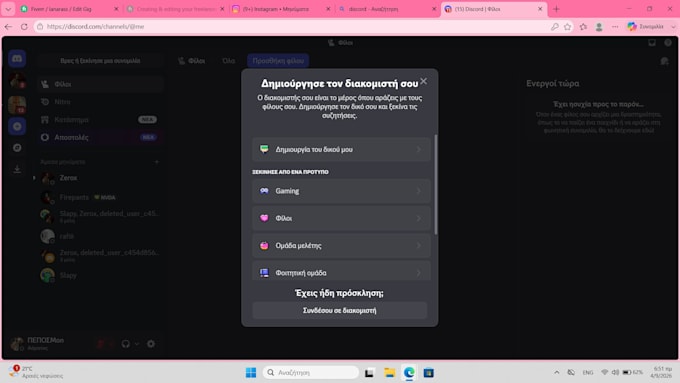Select the 'Ομάδα μελέτης' template
The height and width of the screenshot is (383, 680).
[341, 246]
